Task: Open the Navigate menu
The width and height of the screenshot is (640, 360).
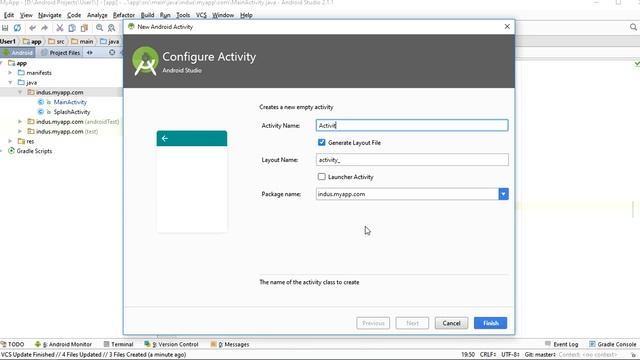Action: pos(49,15)
